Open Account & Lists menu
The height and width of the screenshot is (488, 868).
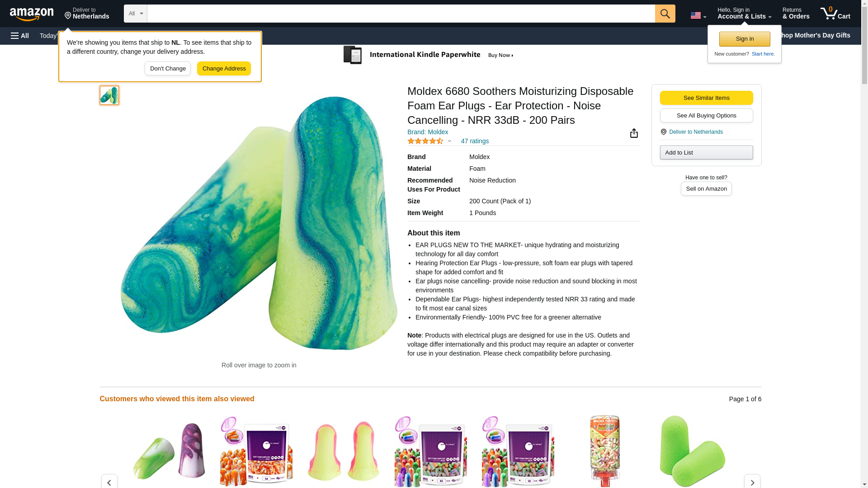[744, 14]
